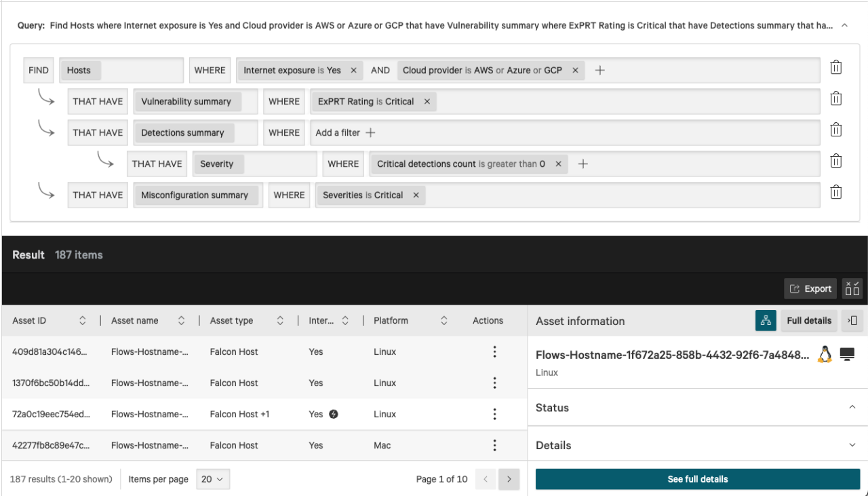Open actions menu for asset 72a0c19eec754ed
This screenshot has width=868, height=496.
[494, 414]
